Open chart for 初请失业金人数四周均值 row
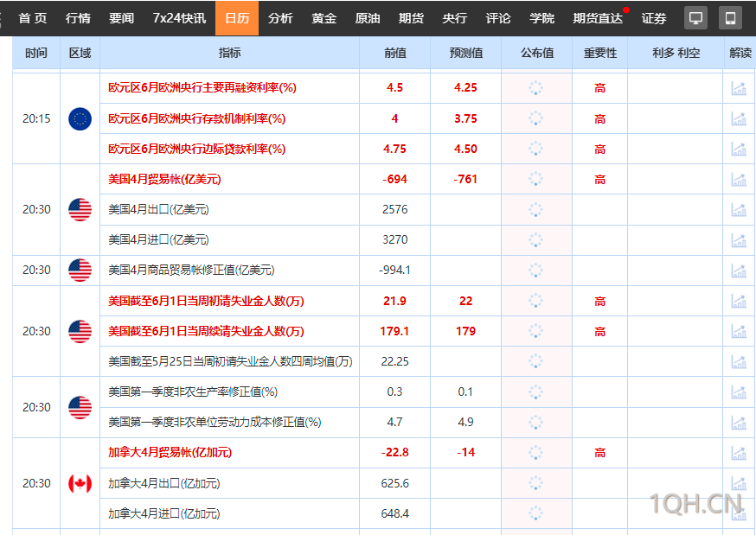Screen dimensions: 756x535 tap(739, 361)
